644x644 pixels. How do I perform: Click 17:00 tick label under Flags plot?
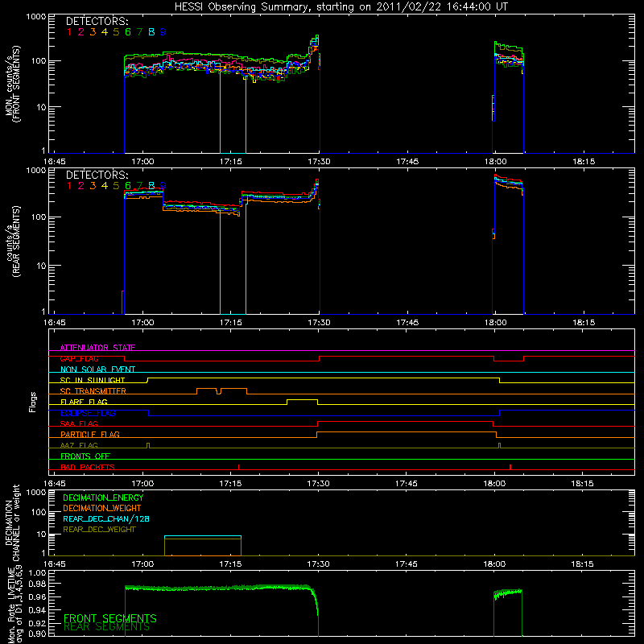(142, 484)
